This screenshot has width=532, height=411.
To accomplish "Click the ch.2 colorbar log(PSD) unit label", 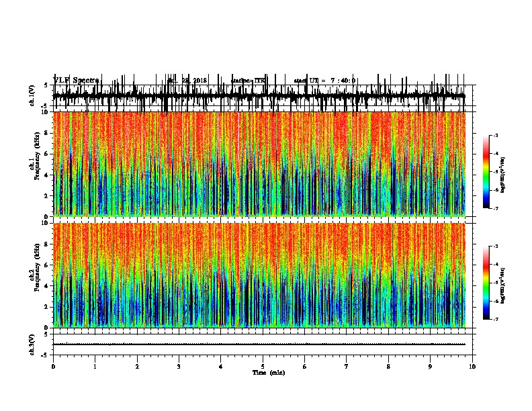I will tap(503, 286).
